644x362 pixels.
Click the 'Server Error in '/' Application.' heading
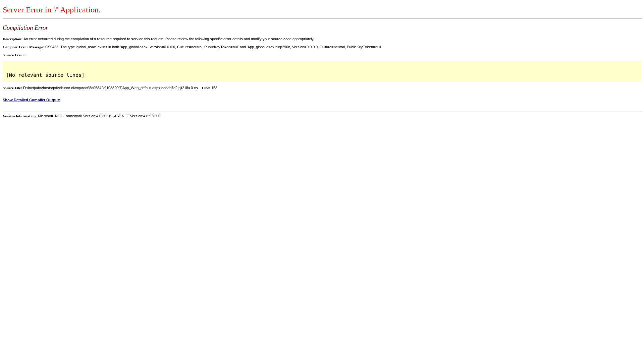pos(52,10)
